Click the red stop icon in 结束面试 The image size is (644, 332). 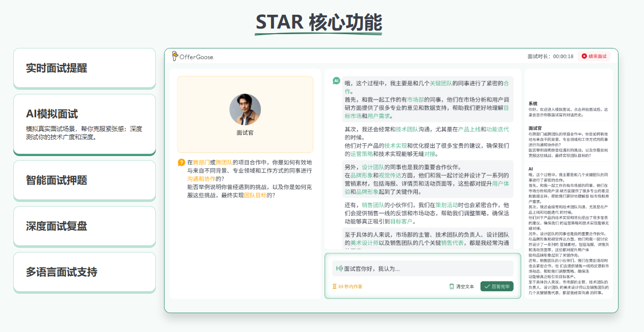584,56
